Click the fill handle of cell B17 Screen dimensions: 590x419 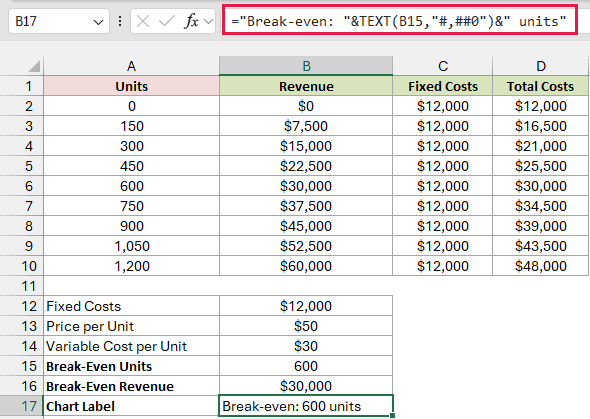(392, 415)
